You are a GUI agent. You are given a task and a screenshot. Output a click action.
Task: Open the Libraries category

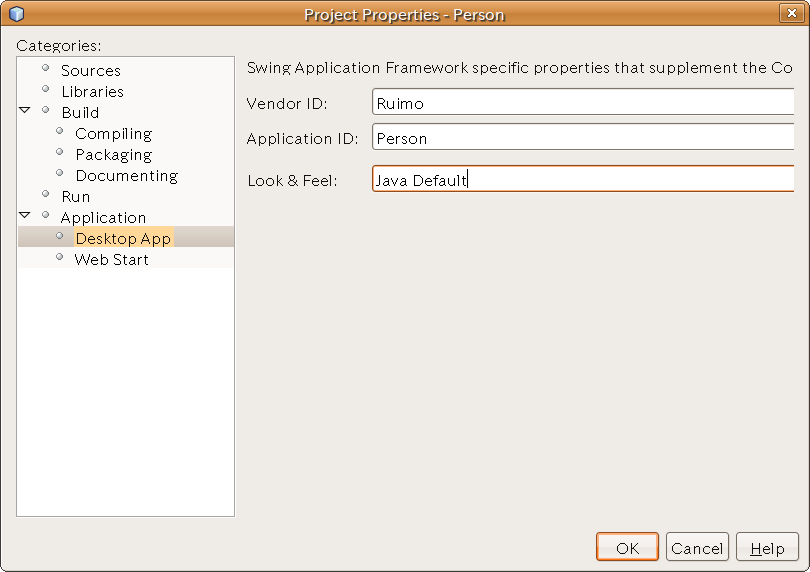tap(92, 92)
